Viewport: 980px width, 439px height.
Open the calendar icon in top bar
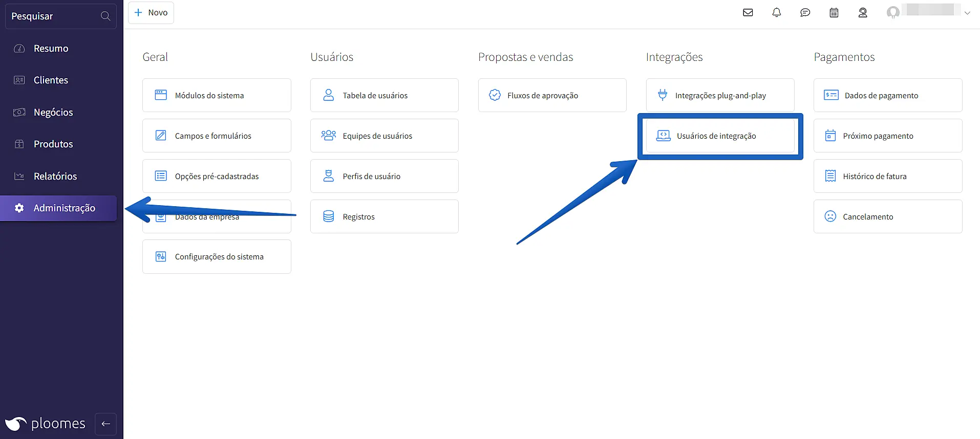pos(834,13)
